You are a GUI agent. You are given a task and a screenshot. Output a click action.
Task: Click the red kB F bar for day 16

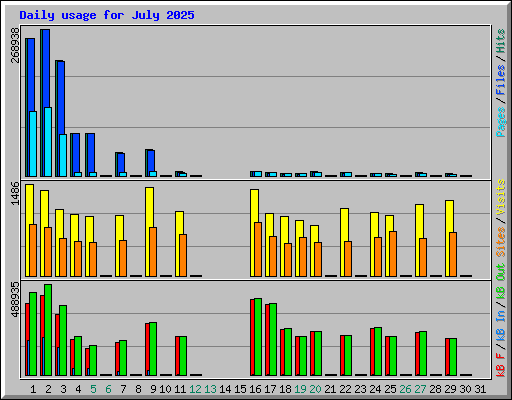[x=252, y=337]
